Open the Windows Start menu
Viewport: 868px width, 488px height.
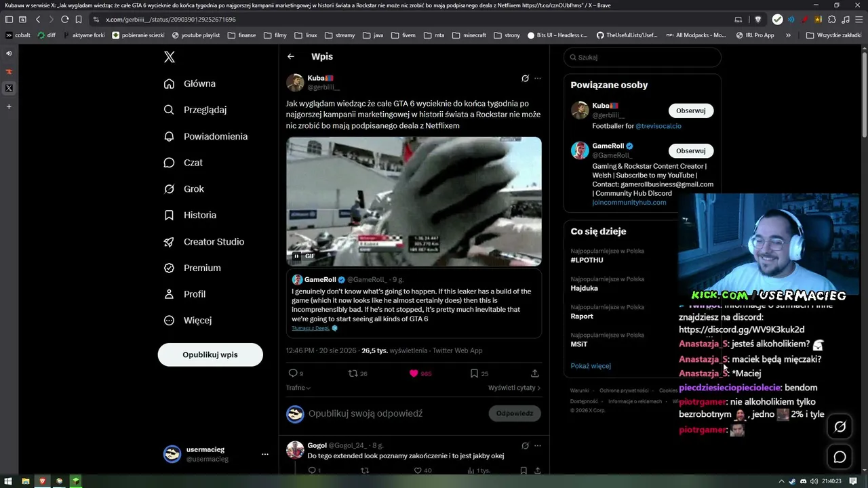point(9,481)
